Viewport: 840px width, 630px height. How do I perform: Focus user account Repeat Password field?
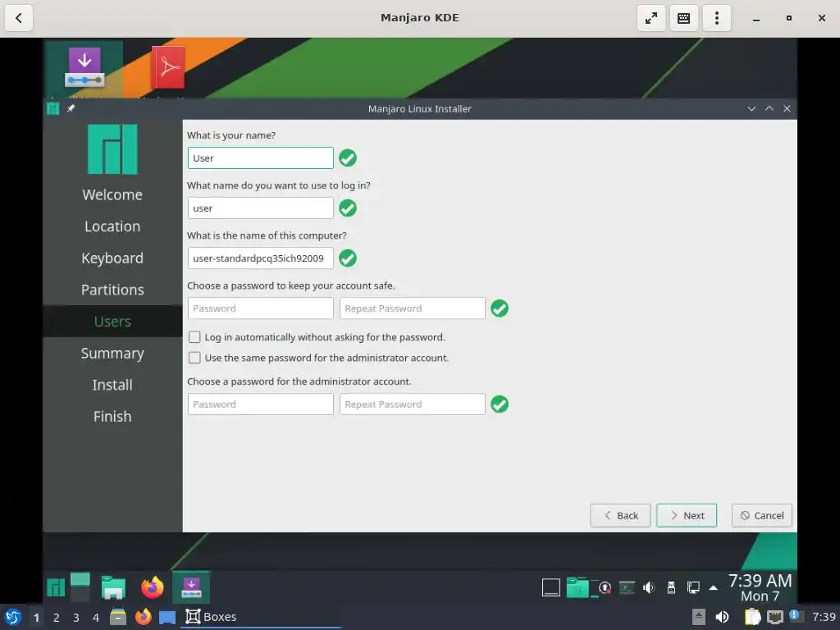413,308
